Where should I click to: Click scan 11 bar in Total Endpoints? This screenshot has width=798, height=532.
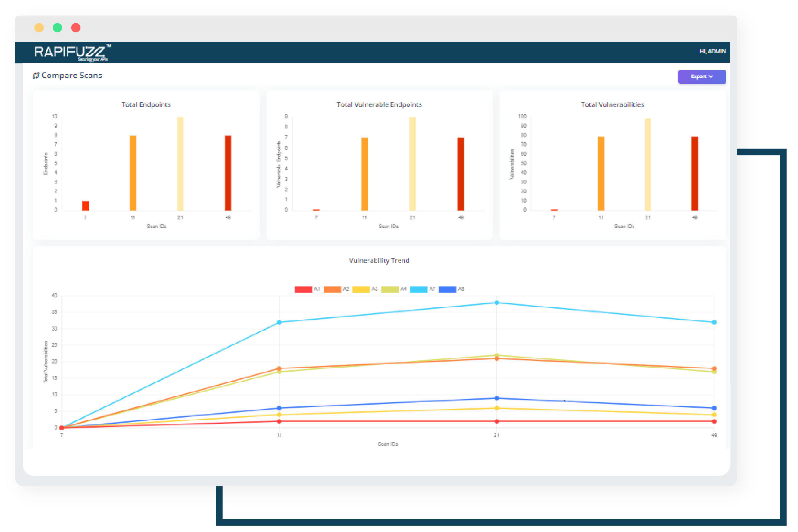(x=133, y=173)
